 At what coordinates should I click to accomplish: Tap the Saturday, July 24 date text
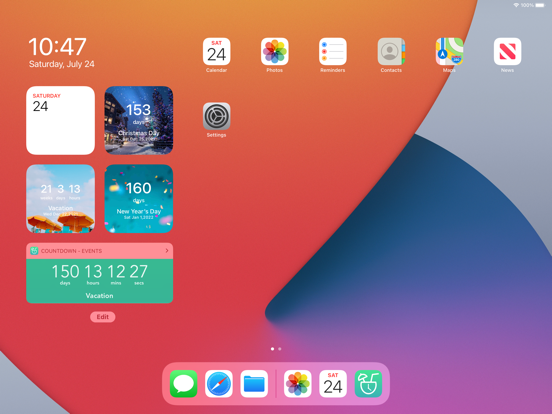click(62, 64)
